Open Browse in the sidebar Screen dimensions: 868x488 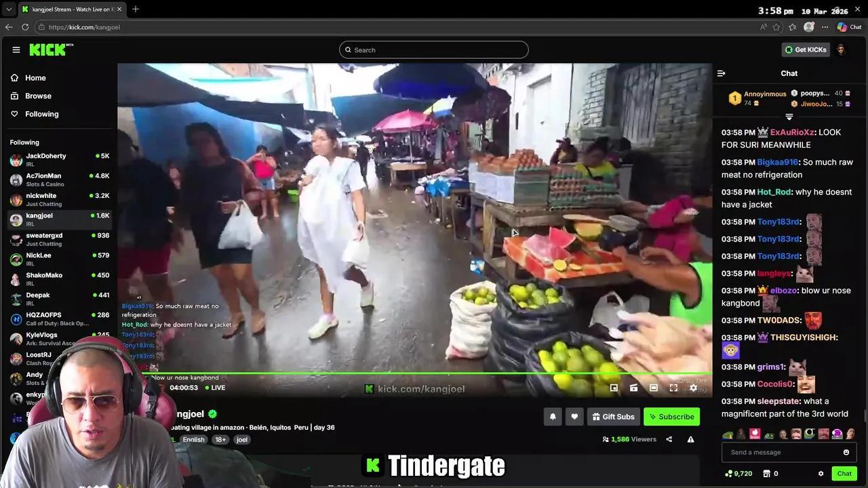tap(31, 96)
